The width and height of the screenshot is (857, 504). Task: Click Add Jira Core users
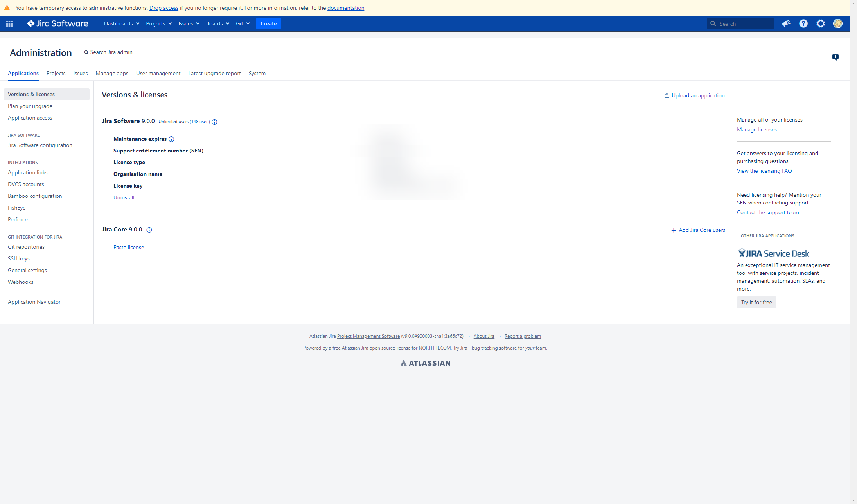[698, 230]
